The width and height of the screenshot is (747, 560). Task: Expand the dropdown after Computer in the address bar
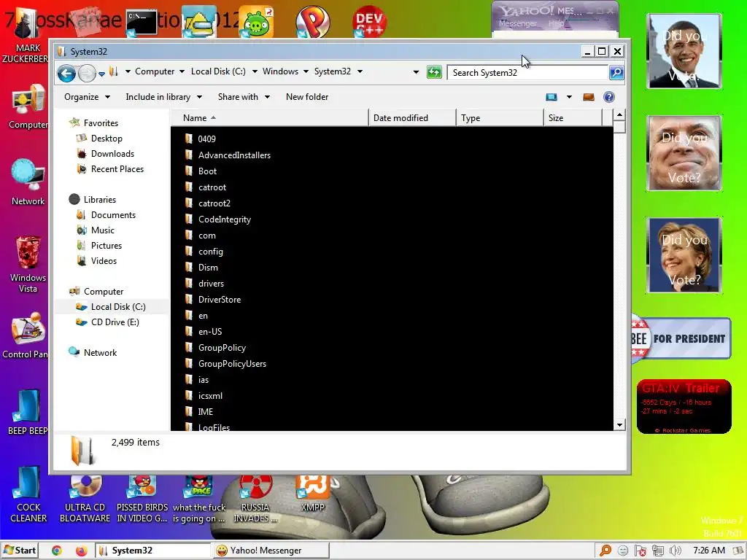tap(182, 71)
